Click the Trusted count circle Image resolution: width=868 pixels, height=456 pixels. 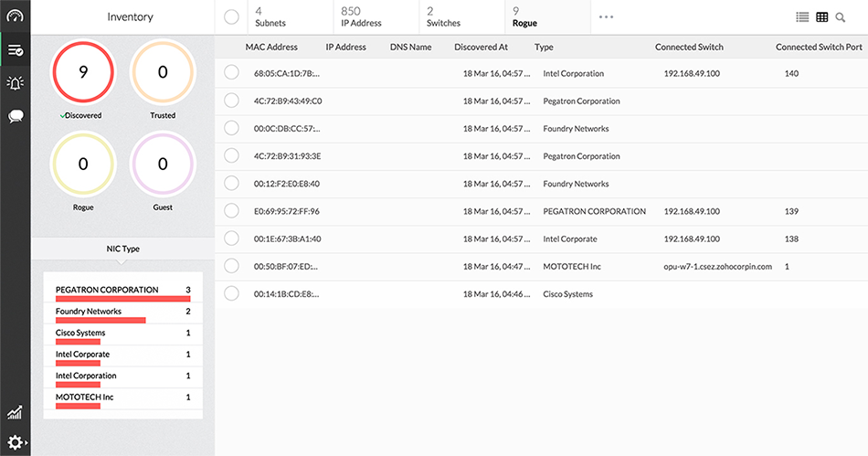tap(163, 71)
